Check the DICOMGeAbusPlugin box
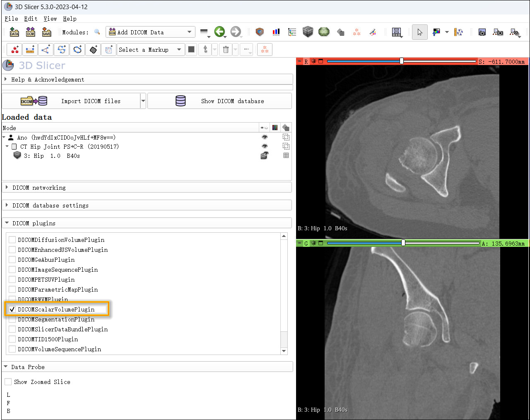This screenshot has width=530, height=420. (x=12, y=260)
